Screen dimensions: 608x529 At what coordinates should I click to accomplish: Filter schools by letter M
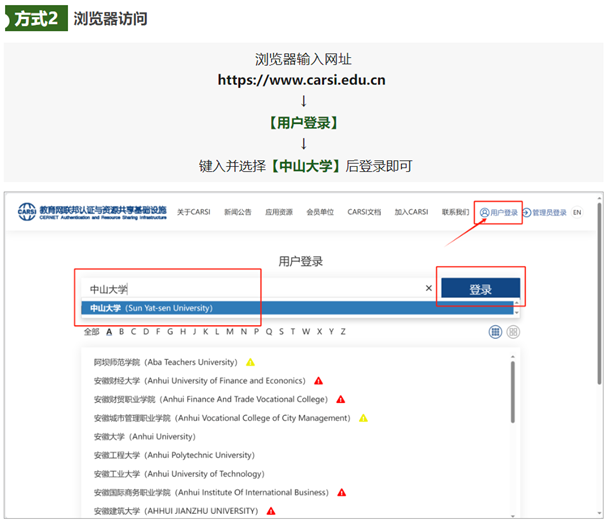[230, 332]
